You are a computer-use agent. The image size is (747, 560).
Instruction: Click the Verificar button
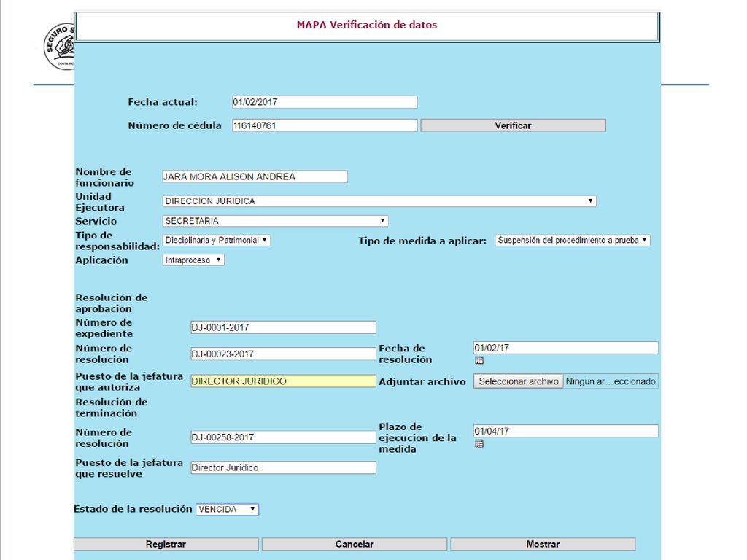coord(513,125)
